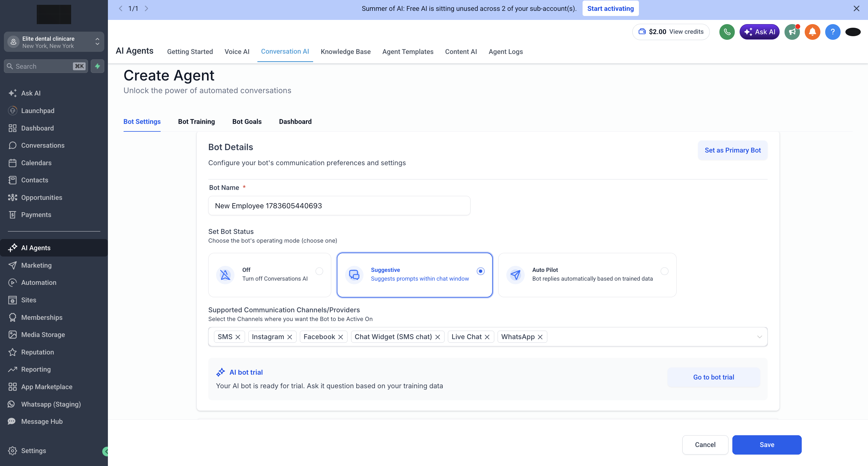Expand the communication channels dropdown arrow
This screenshot has height=466, width=868.
[759, 337]
